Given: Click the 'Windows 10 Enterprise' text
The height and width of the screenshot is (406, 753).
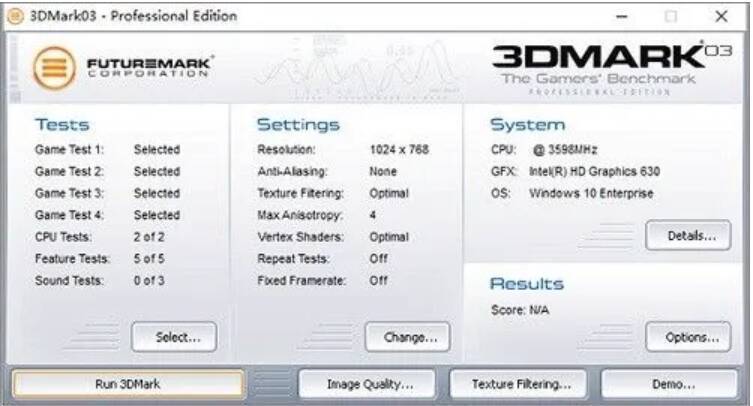Looking at the screenshot, I should pyautogui.click(x=591, y=193).
